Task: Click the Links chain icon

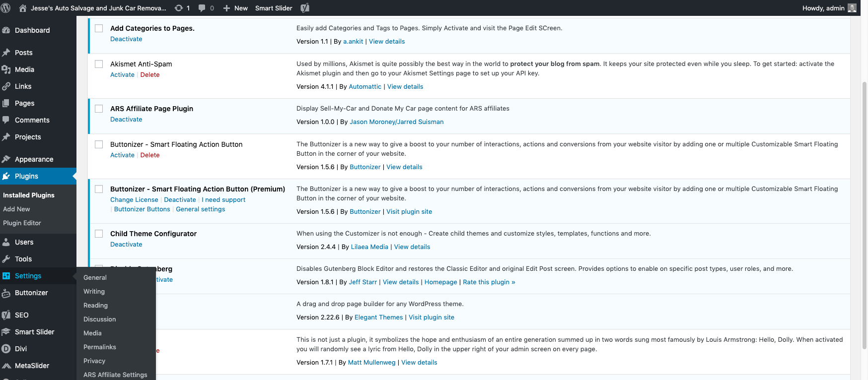Action: 6,86
